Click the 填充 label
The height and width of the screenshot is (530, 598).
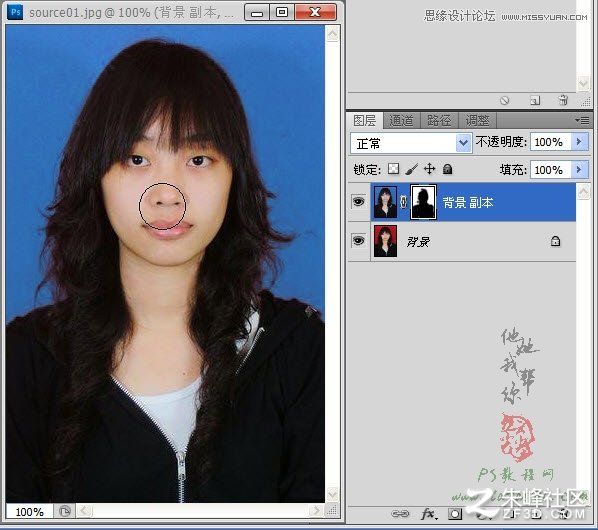(513, 170)
